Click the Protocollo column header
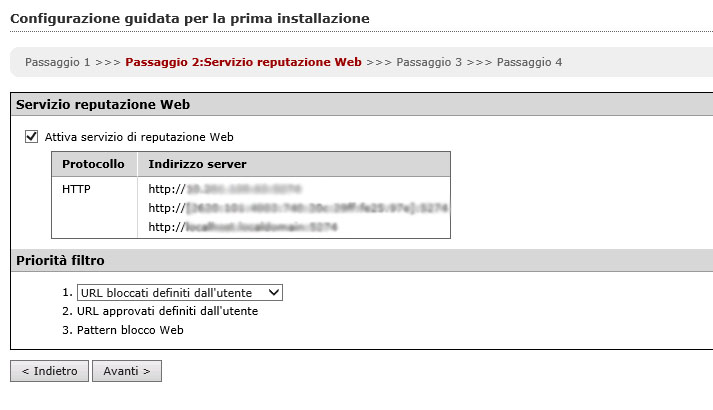This screenshot has width=713, height=410. point(93,164)
